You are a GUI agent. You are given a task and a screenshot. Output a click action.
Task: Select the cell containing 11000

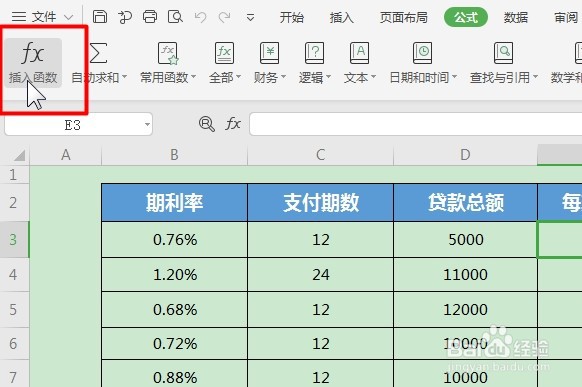point(465,275)
